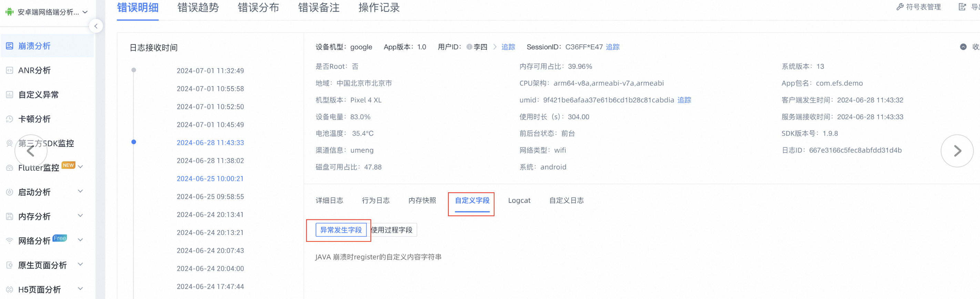Image resolution: width=980 pixels, height=299 pixels.
Task: Switch to the 错误备注 tab
Action: coord(319,8)
